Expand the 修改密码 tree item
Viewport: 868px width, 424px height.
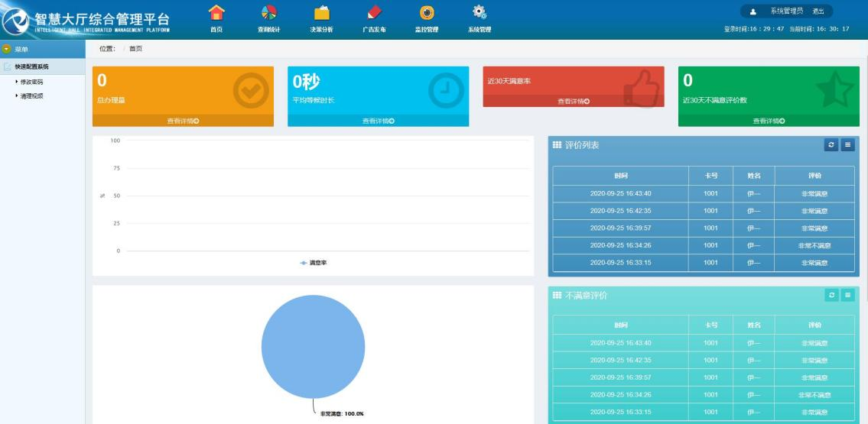[x=31, y=80]
